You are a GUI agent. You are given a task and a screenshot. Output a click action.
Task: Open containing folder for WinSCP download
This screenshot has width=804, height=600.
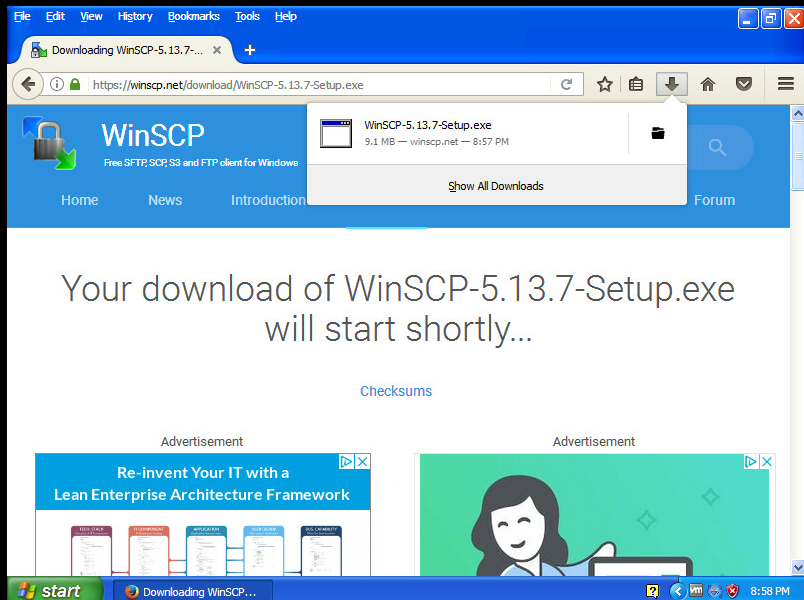[658, 133]
